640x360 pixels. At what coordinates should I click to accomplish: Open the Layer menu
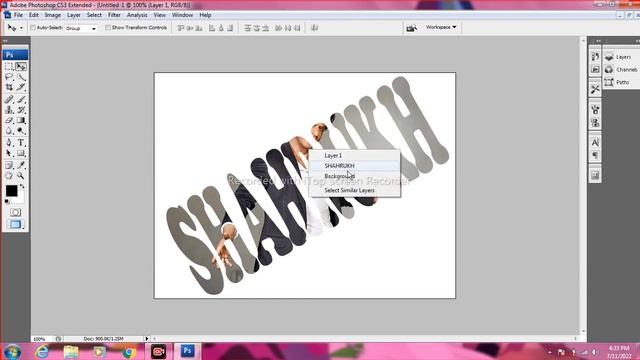pos(73,15)
